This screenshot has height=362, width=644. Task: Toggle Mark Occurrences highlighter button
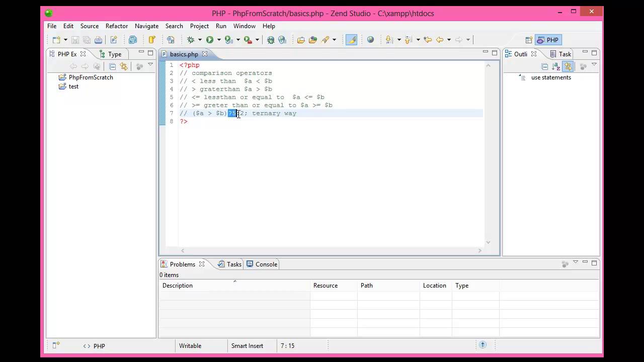coord(351,40)
